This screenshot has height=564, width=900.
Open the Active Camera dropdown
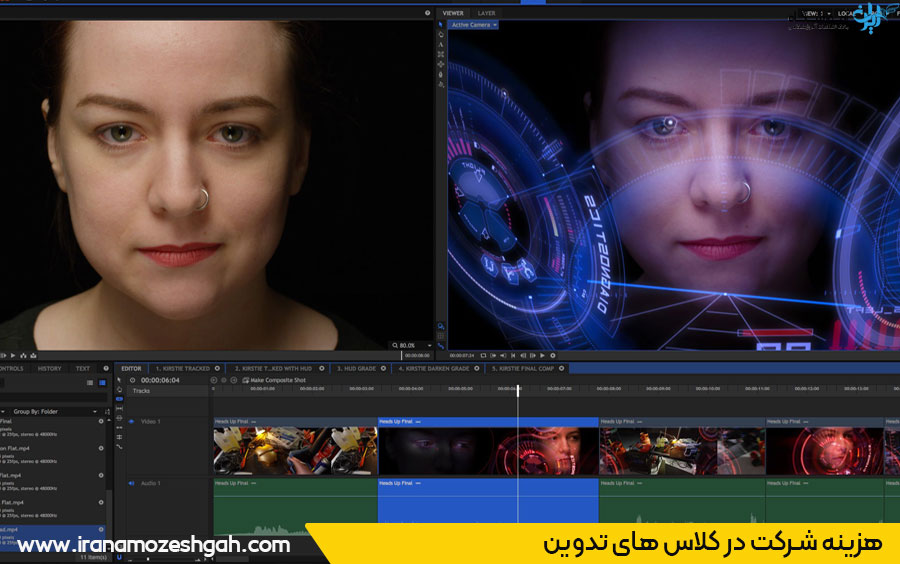[x=473, y=25]
